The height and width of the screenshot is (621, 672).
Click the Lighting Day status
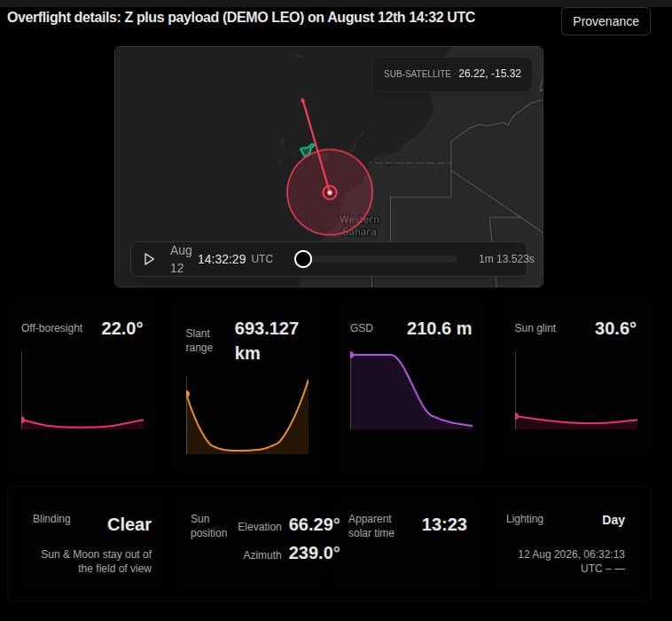(x=613, y=520)
